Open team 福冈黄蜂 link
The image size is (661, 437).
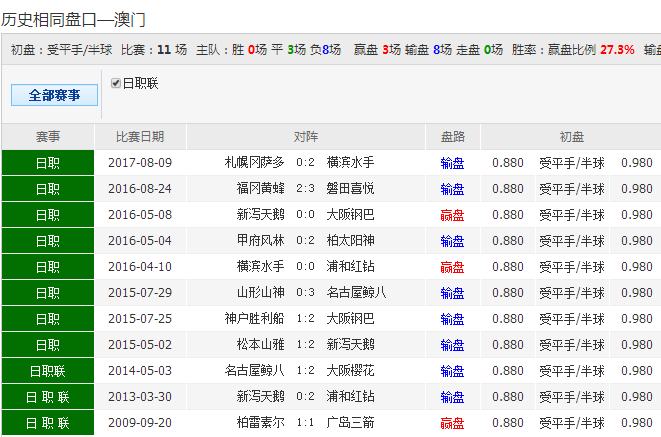coord(260,189)
